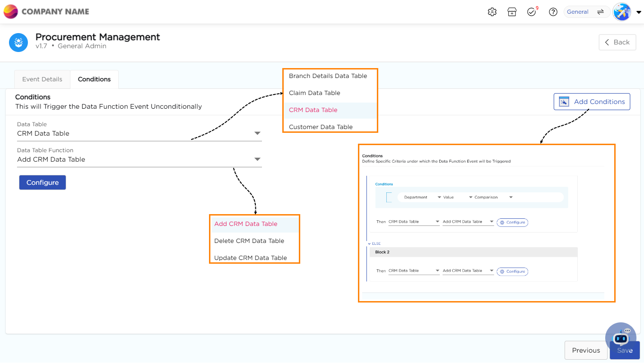Open settings gear icon in header

pos(492,12)
